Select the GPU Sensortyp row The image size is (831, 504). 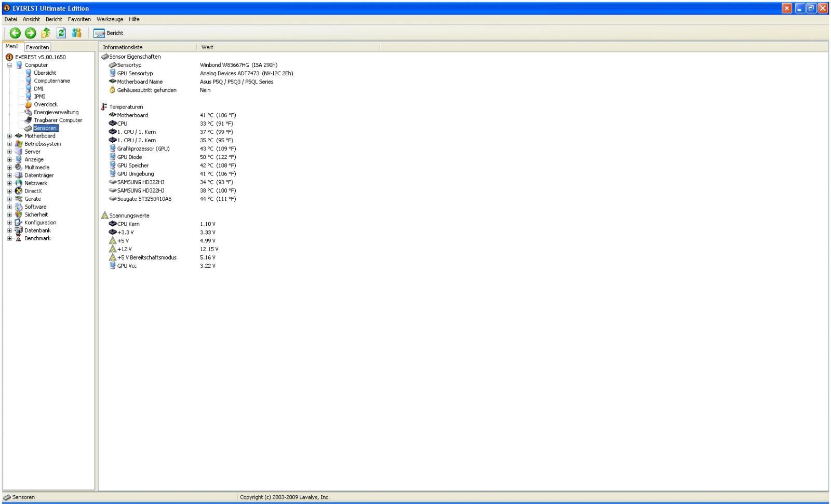click(201, 74)
